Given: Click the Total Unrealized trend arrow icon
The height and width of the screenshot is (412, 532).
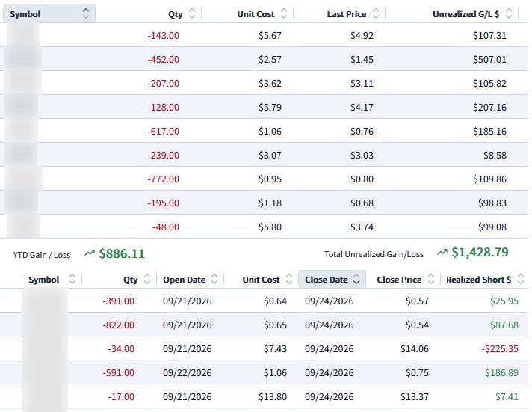Looking at the screenshot, I should [x=442, y=253].
